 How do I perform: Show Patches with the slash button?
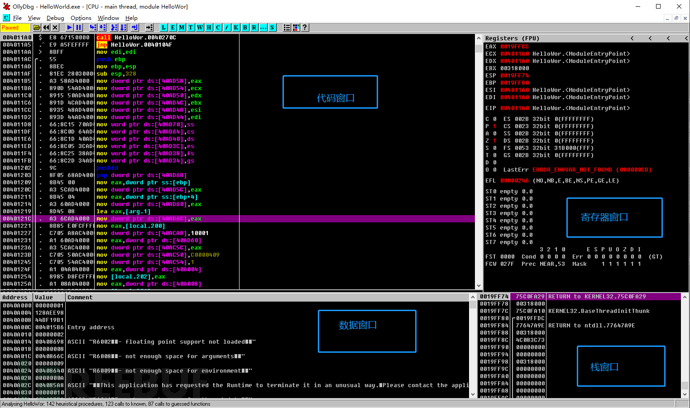[227, 27]
